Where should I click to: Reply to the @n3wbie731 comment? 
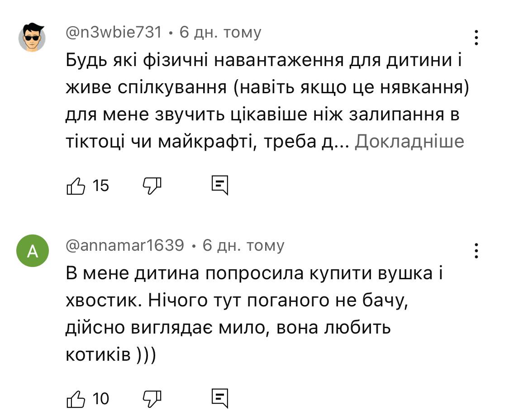pos(220,186)
